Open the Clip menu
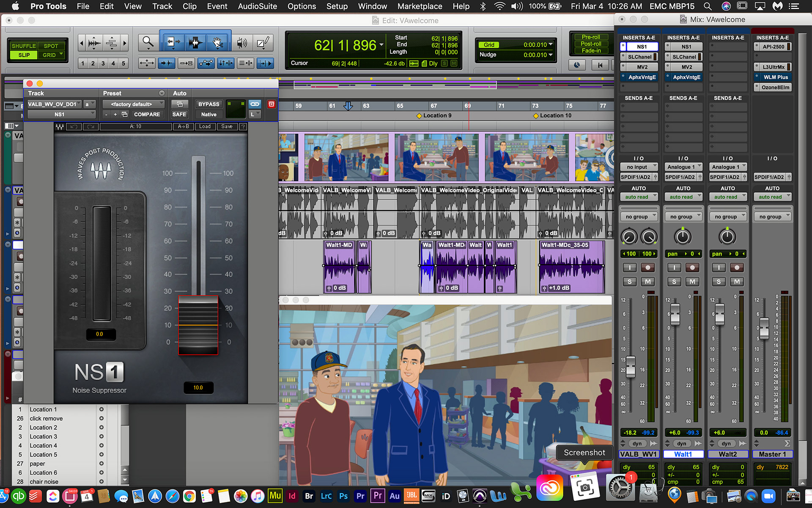 [x=189, y=6]
